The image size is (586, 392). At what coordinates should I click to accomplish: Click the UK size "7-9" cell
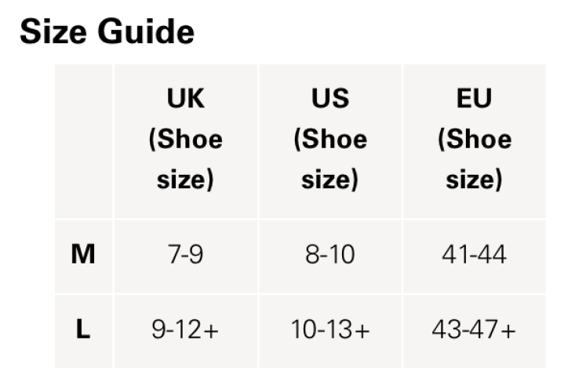coord(185,255)
